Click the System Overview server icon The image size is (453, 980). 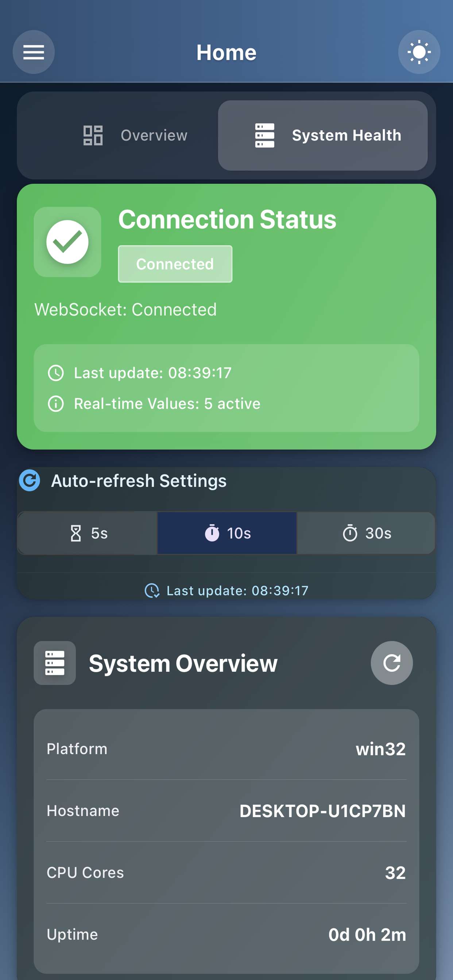pos(55,663)
